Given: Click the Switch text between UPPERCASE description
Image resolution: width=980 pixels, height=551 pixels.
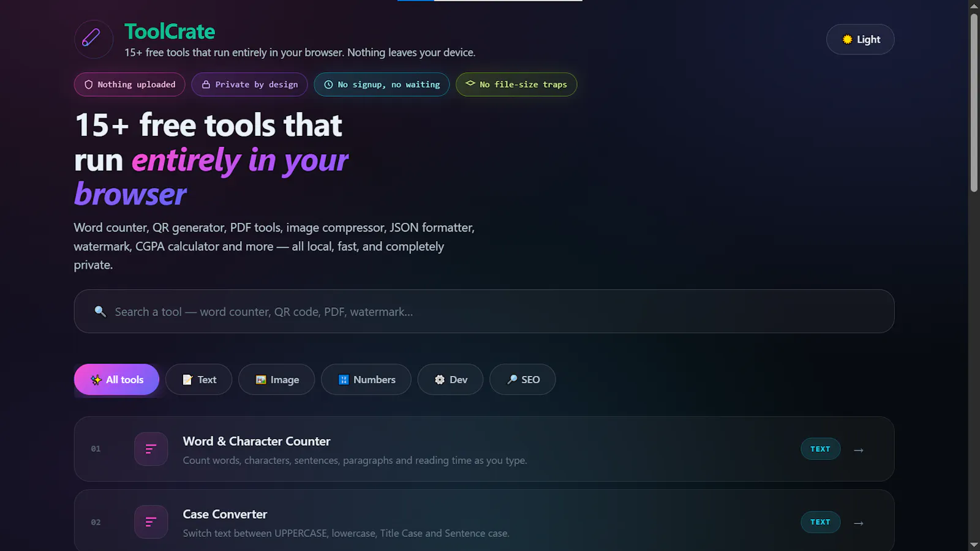Looking at the screenshot, I should (x=346, y=533).
